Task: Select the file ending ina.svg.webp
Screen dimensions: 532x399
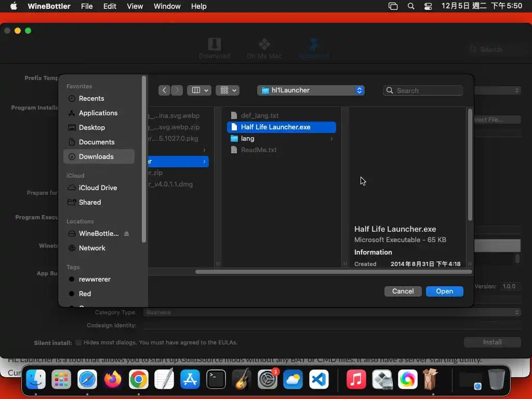Action: tap(178, 116)
